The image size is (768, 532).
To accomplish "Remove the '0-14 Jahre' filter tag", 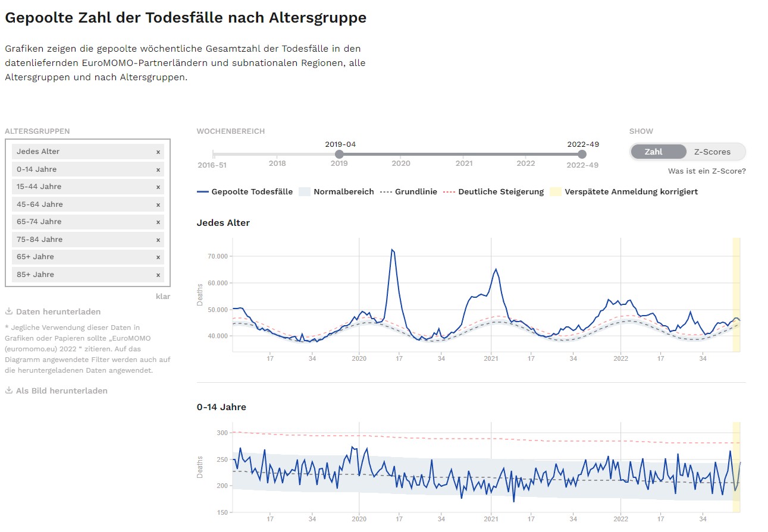I will [158, 169].
